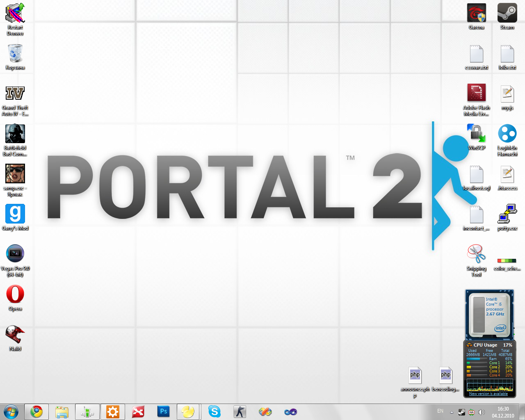Select the announce.php file
This screenshot has width=525, height=420.
(x=415, y=382)
